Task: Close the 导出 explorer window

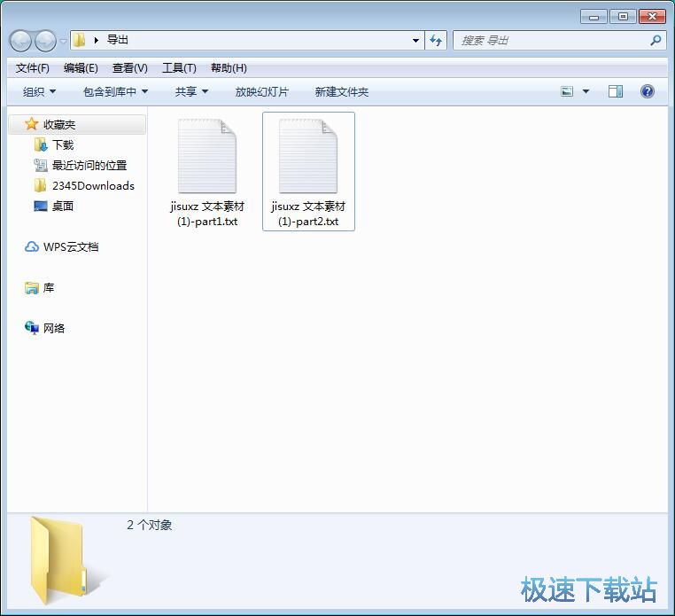Action: [x=652, y=17]
